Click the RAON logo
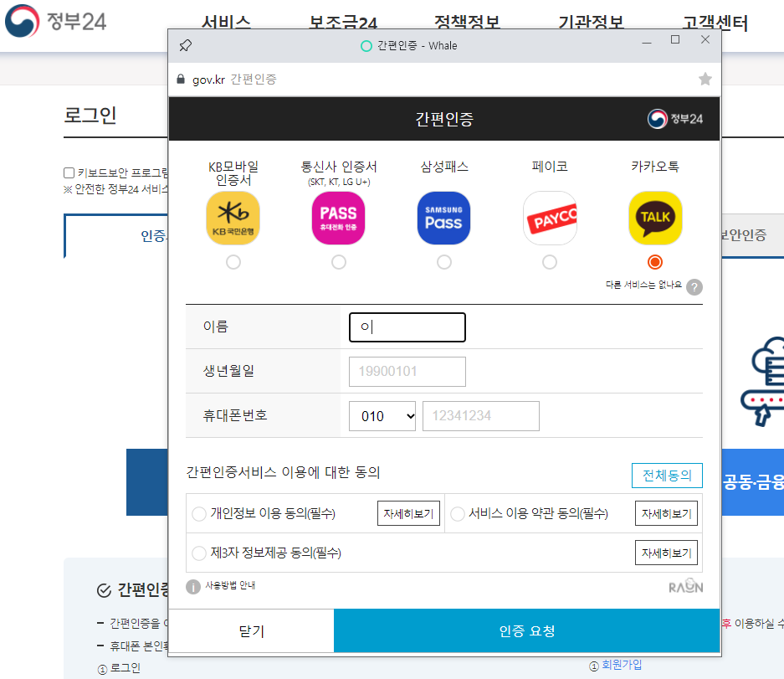The width and height of the screenshot is (784, 679). point(685,586)
